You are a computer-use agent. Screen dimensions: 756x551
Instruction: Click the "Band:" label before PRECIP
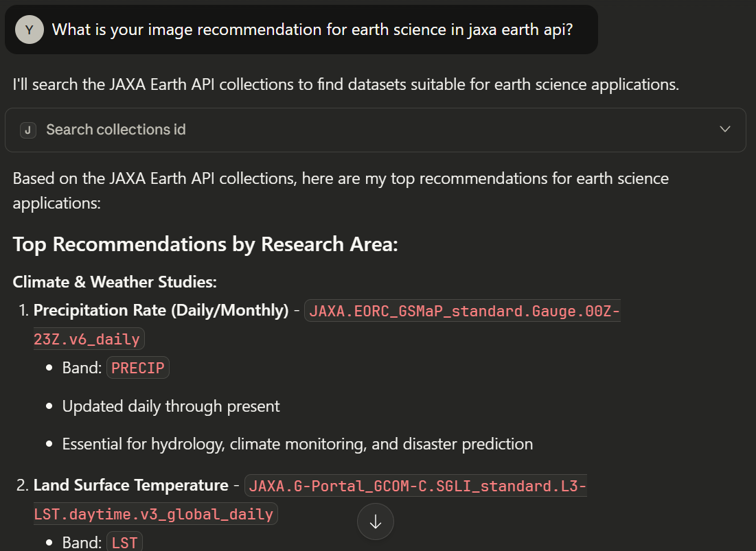click(82, 368)
